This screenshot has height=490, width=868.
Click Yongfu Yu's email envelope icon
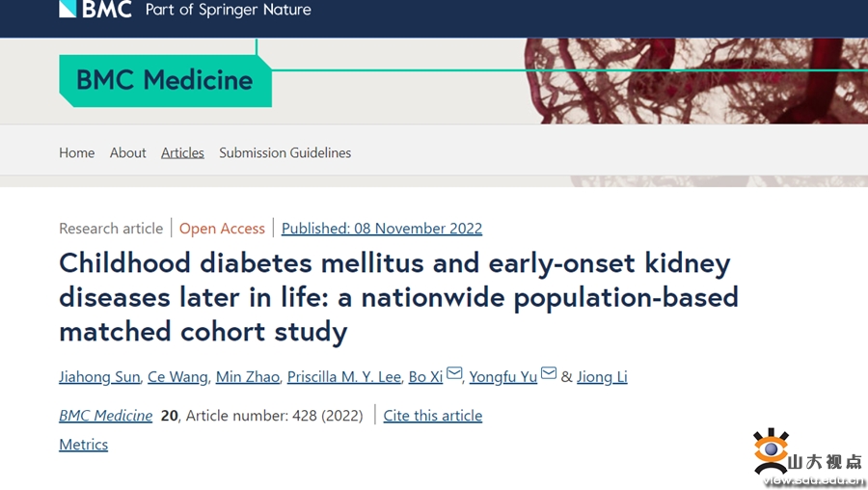[549, 374]
